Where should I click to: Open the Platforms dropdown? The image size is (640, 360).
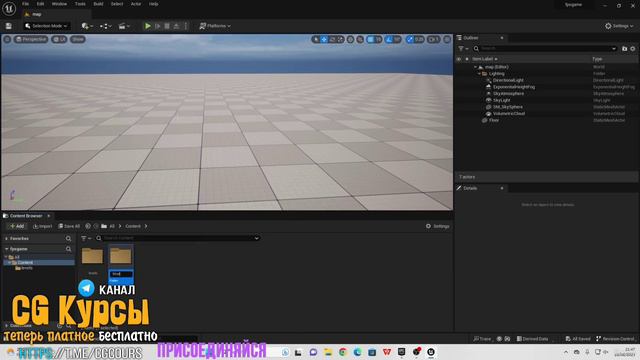point(215,26)
